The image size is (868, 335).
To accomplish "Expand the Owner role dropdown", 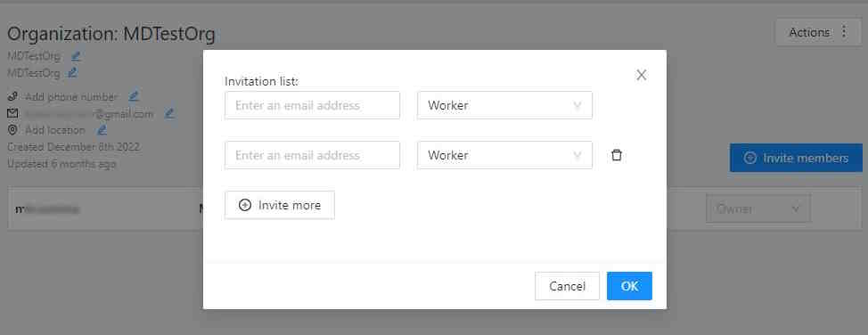I will coord(757,208).
